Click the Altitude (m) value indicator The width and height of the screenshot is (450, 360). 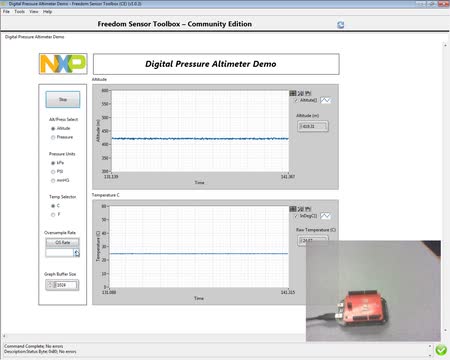[312, 126]
